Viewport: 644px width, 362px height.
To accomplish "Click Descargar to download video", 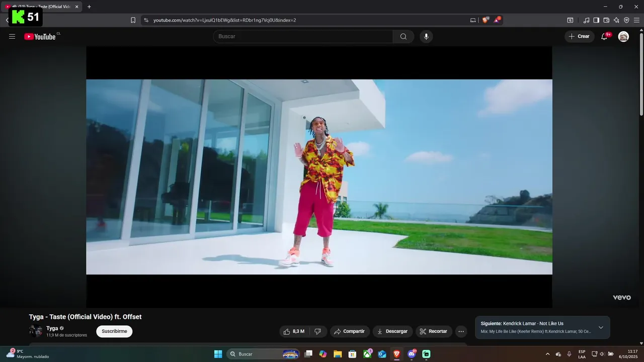I will pyautogui.click(x=392, y=331).
